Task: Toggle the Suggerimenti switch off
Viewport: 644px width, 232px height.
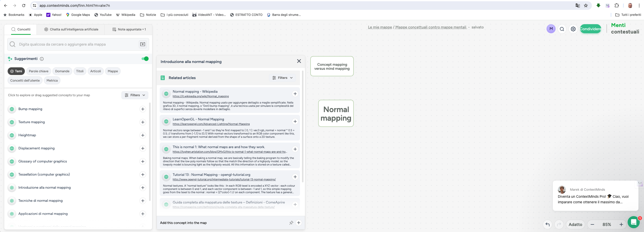Action: tap(145, 59)
